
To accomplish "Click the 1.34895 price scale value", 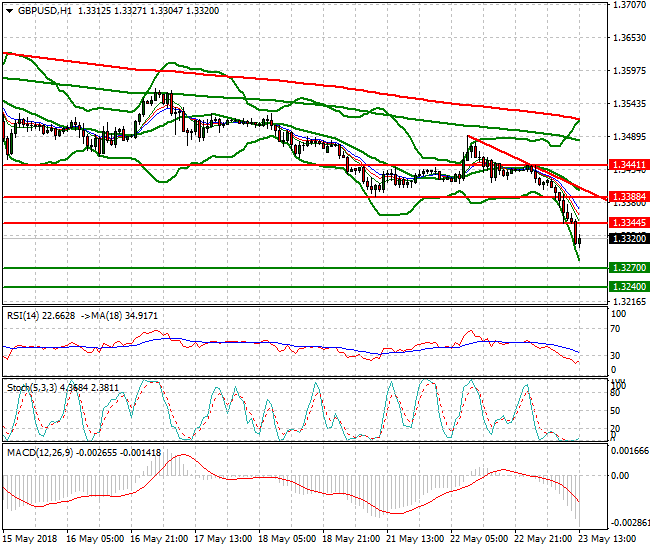I will click(x=630, y=137).
